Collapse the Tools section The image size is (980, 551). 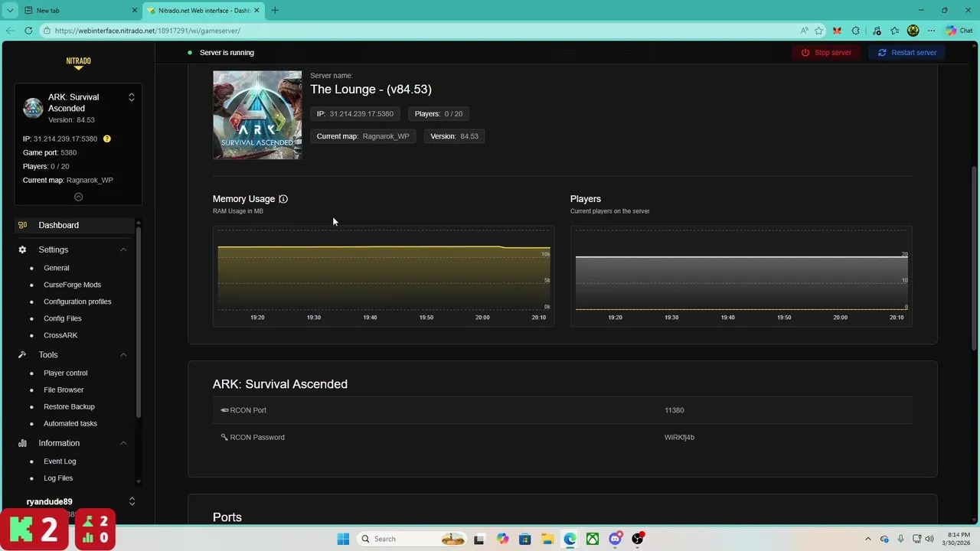[123, 355]
